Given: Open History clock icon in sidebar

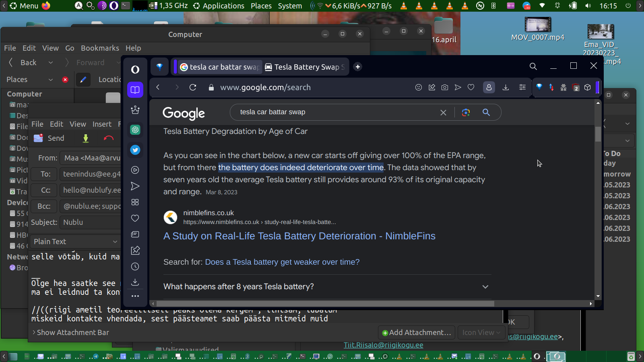Looking at the screenshot, I should click(x=135, y=267).
